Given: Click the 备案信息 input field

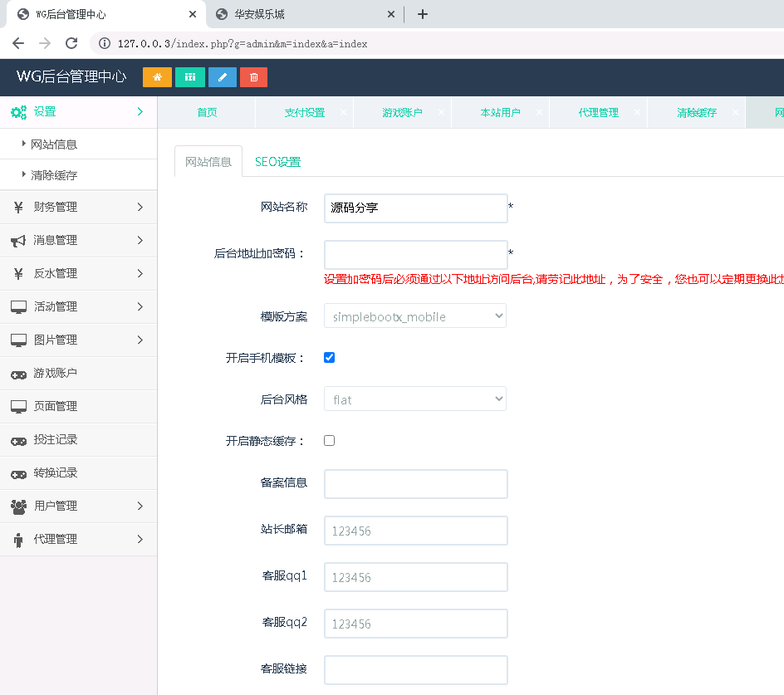Looking at the screenshot, I should [x=415, y=483].
